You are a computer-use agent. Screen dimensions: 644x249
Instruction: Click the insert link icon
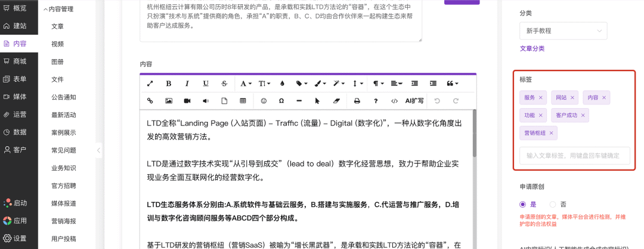pos(150,100)
